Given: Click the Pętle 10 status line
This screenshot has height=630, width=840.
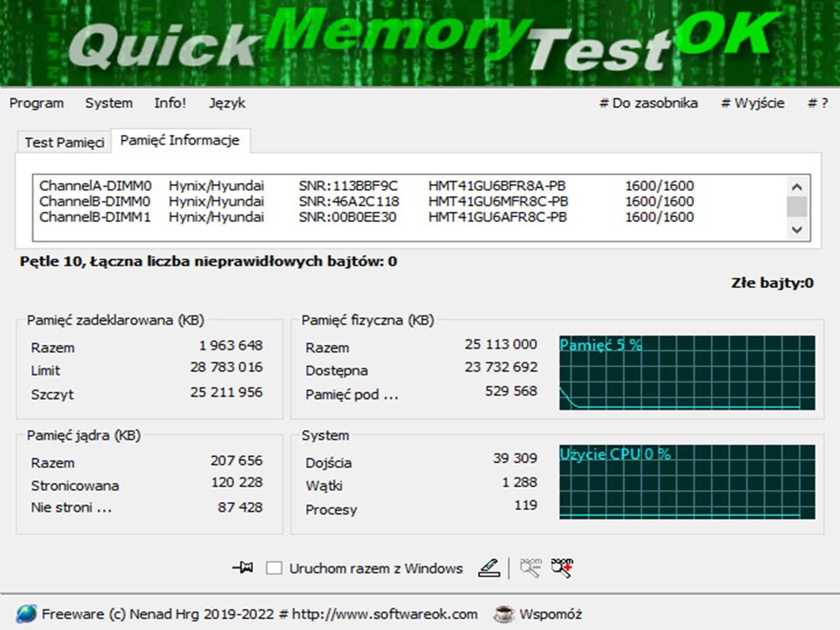Looking at the screenshot, I should coord(208,261).
